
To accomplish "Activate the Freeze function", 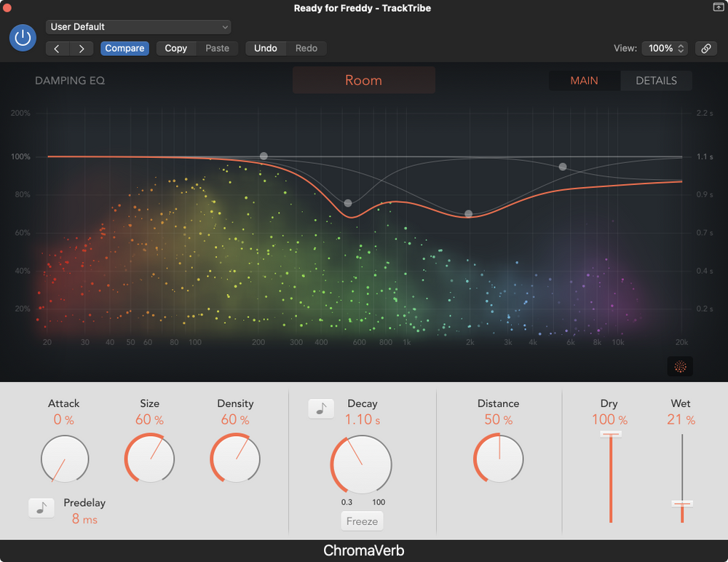I will tap(362, 521).
